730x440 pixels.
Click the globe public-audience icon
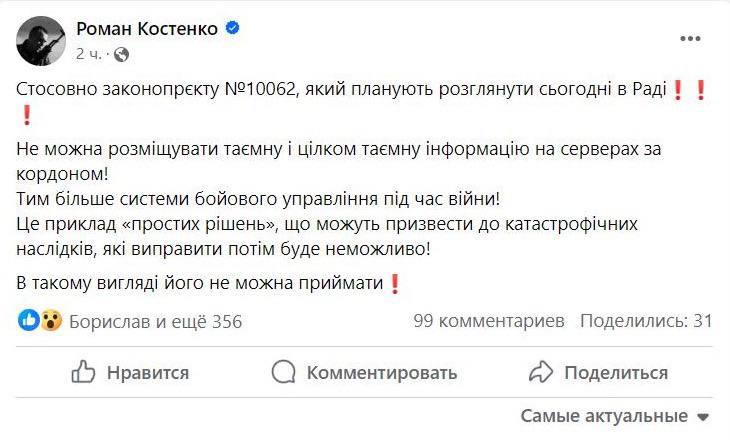pyautogui.click(x=121, y=53)
